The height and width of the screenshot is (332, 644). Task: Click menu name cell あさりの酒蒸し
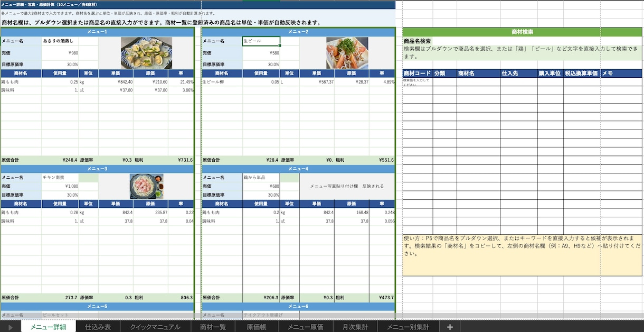[x=60, y=41]
